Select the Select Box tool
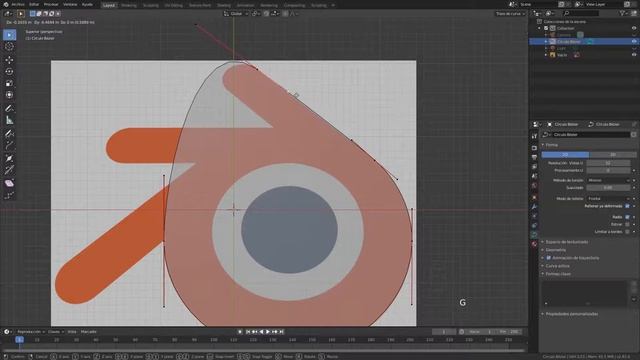The width and height of the screenshot is (640, 360). tap(9, 35)
